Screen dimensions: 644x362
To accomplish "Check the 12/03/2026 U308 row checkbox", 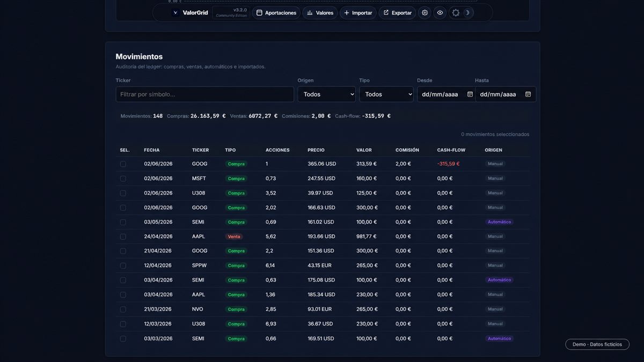I will pos(123,324).
